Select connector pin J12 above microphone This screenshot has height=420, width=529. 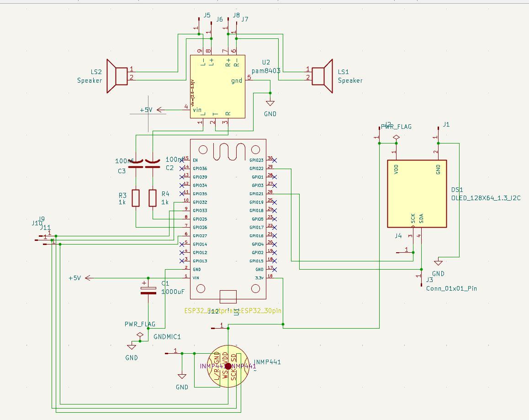pyautogui.click(x=220, y=328)
